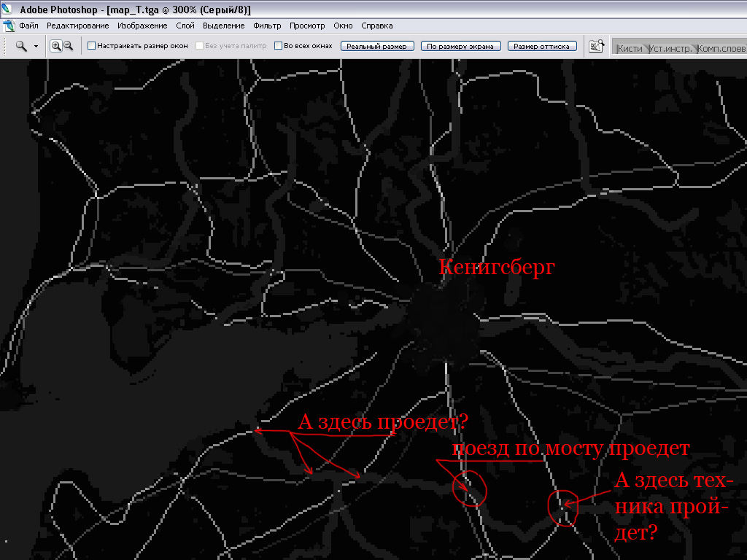The height and width of the screenshot is (560, 747).
Task: Click the Photoshop feather icon in title bar
Action: 7,9
